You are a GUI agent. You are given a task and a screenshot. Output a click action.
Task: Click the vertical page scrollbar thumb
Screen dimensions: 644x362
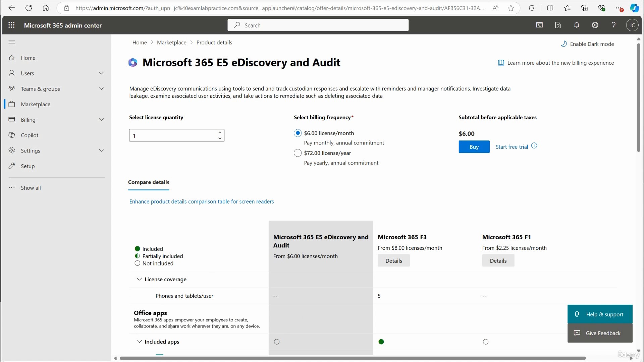(639, 97)
